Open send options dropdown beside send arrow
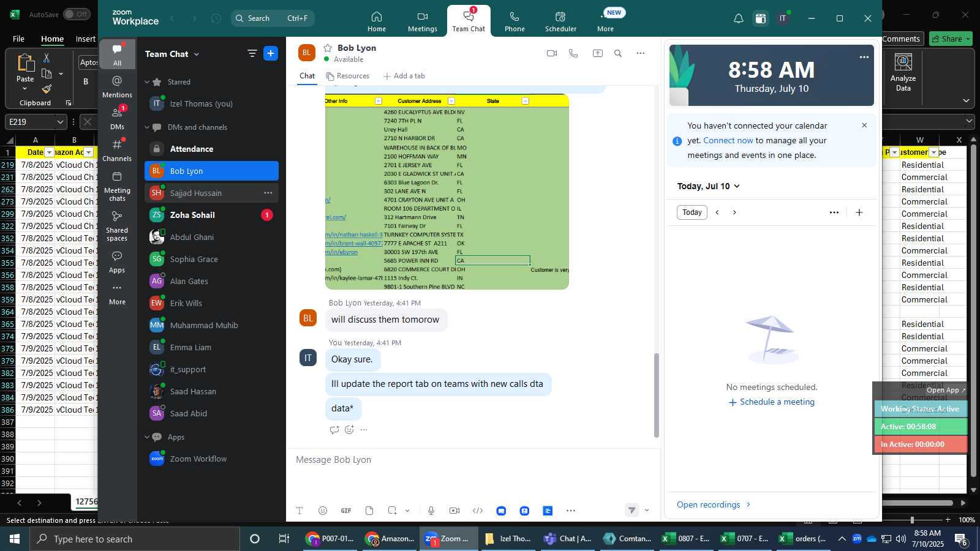The height and width of the screenshot is (551, 980). coord(647,510)
